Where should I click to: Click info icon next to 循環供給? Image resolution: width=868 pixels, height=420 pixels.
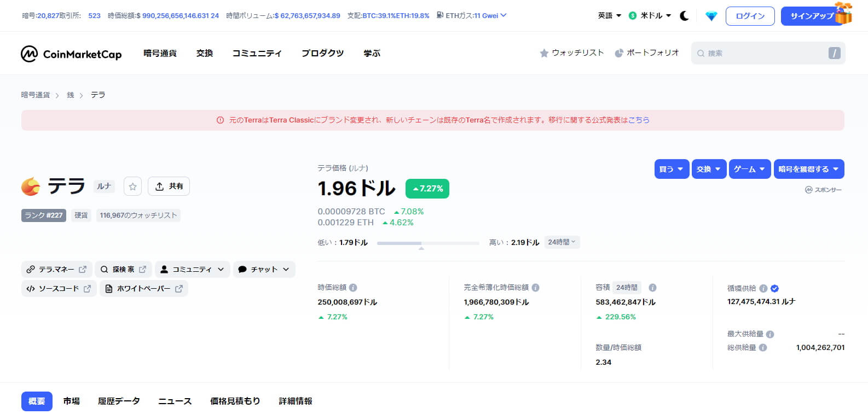click(x=763, y=289)
